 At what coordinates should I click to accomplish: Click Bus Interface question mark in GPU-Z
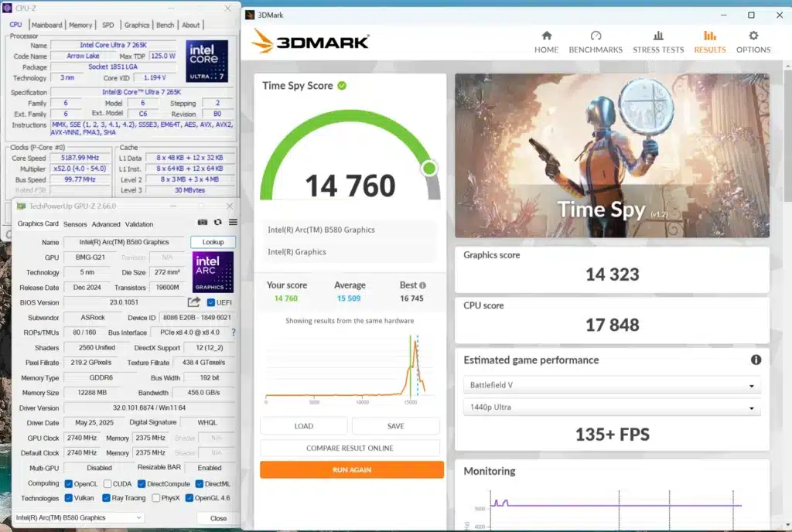click(234, 332)
